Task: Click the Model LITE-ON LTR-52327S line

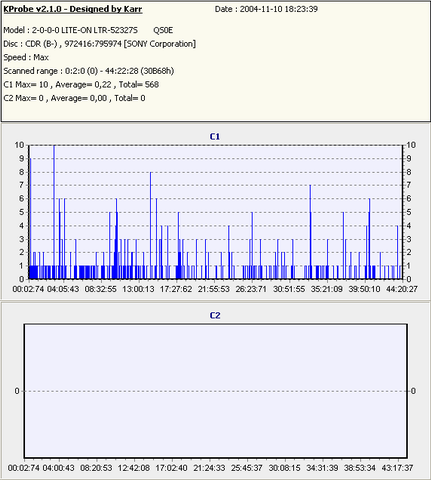Action: click(x=88, y=30)
